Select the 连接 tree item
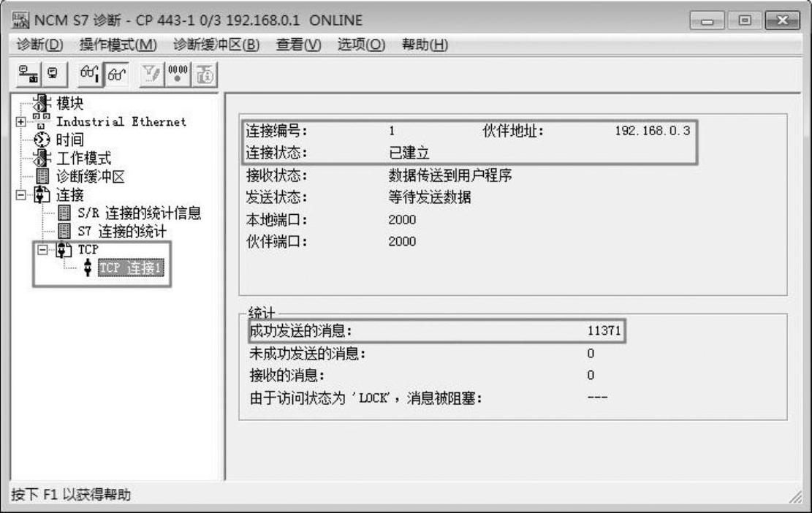 (x=70, y=195)
